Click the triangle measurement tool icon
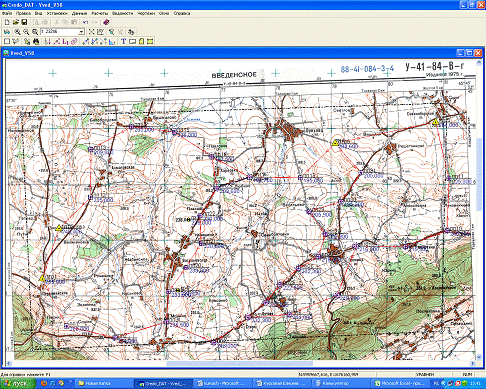 111,41
